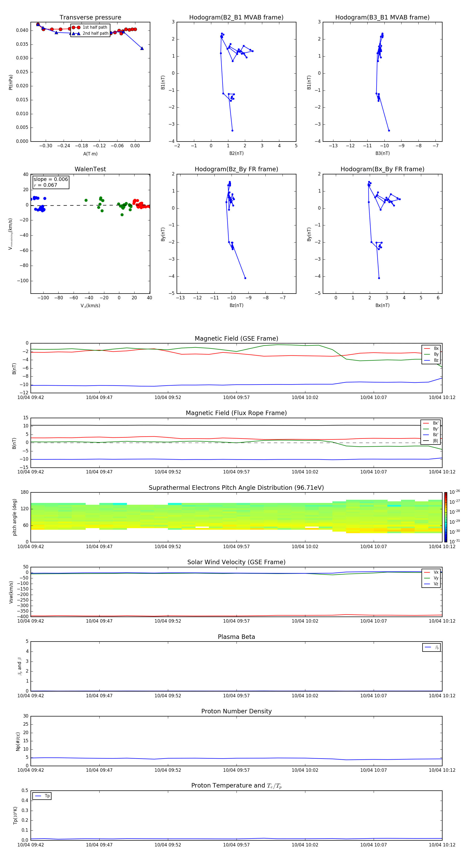This screenshot has height=868, width=473.
Task: Click the "Bz(nT)" x-axis label
Action: click(236, 305)
